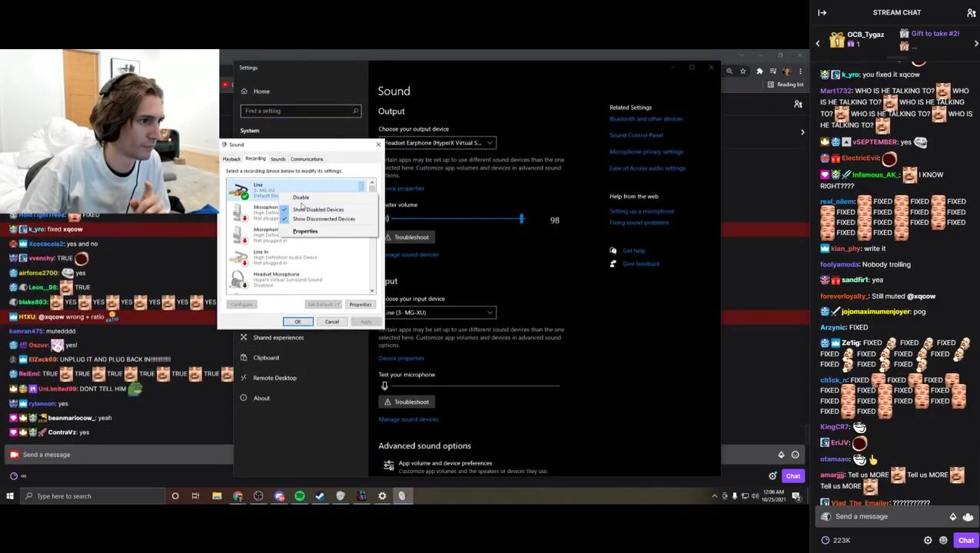
Task: Select the Headset Microphone device icon
Action: tap(239, 280)
